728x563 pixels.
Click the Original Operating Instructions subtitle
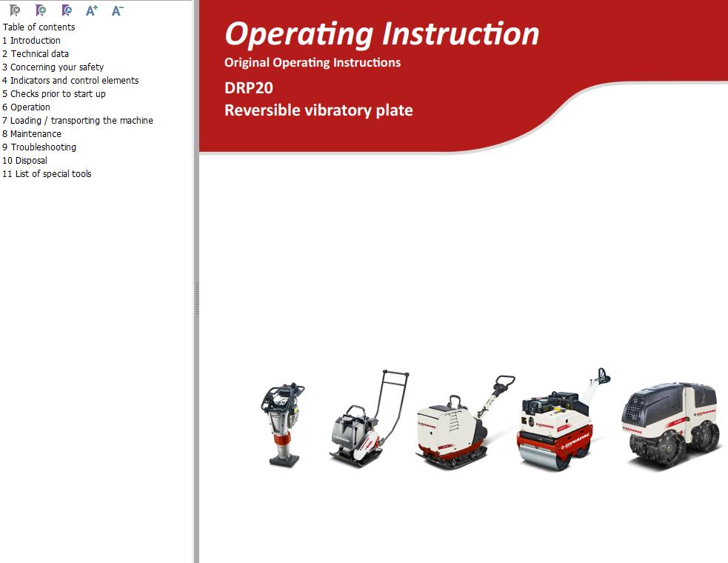click(x=313, y=62)
